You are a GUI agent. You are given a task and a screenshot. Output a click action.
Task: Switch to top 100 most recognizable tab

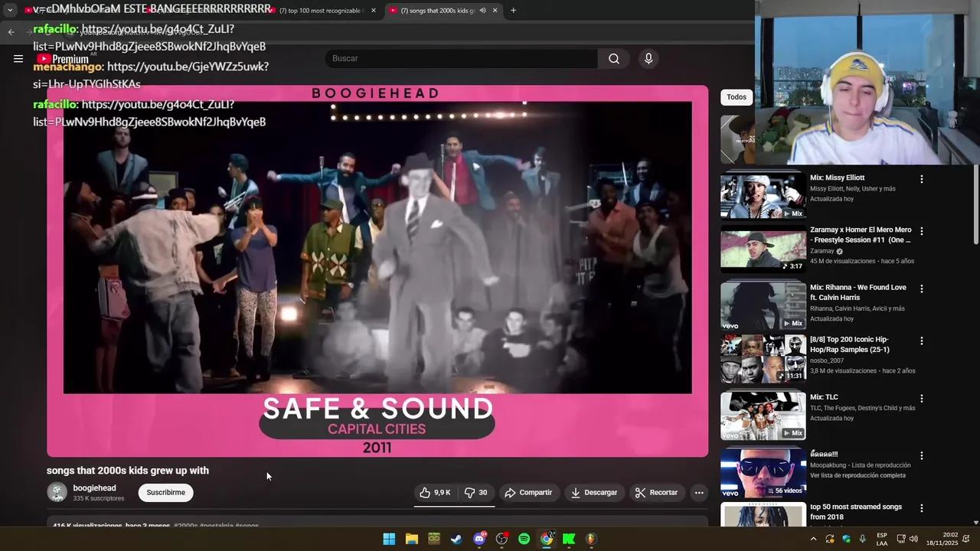point(320,11)
